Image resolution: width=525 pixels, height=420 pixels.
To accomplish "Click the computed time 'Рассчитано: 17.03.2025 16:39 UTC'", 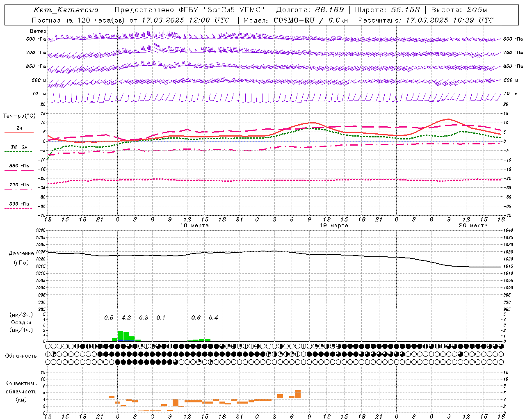I will (426, 20).
